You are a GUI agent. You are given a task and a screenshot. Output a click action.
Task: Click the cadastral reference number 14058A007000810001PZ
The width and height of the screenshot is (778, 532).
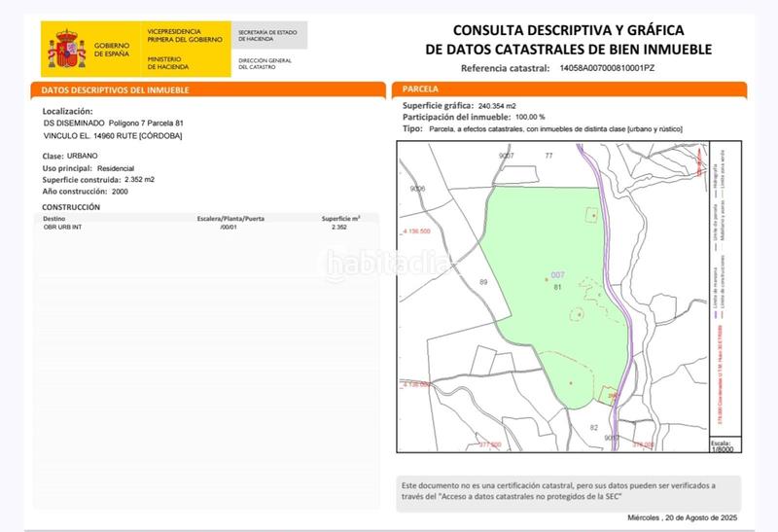tap(608, 69)
